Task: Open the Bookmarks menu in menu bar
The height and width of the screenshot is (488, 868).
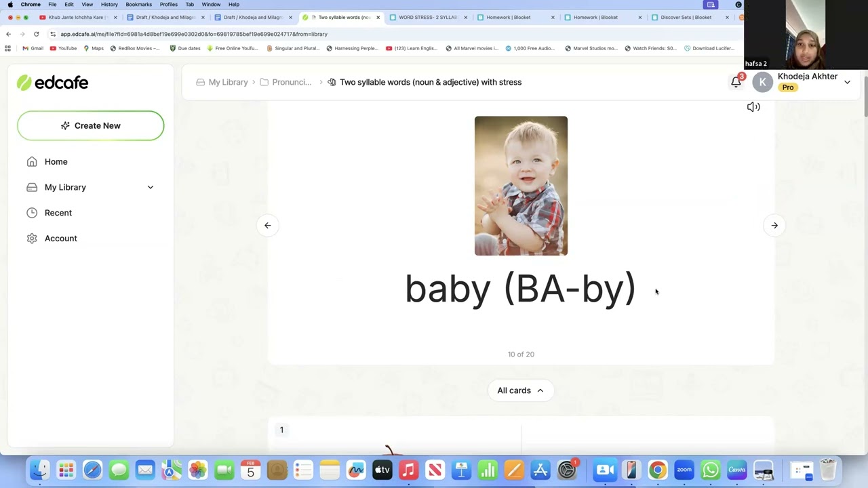Action: pos(138,5)
